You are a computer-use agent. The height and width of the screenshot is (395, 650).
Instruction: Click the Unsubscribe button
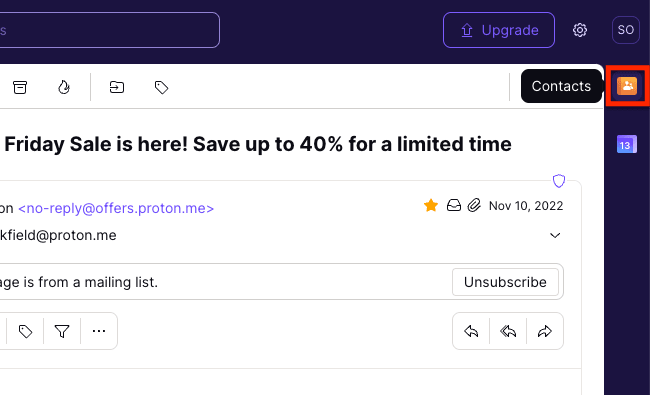tap(505, 282)
